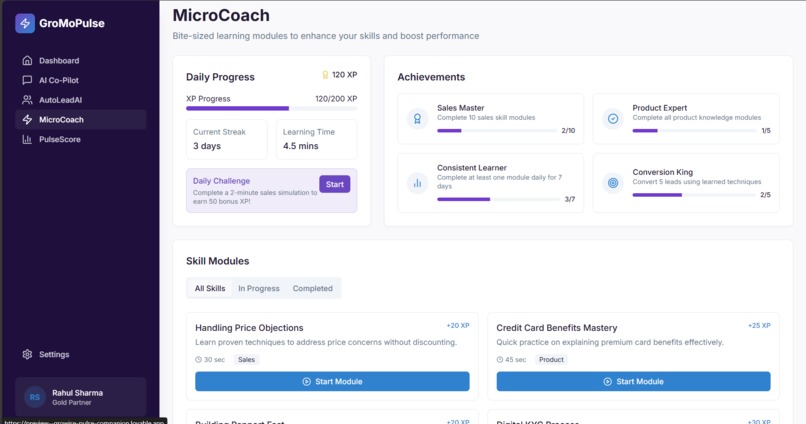Start the Credit Card Benefits Mastery module
806x424 pixels.
click(633, 381)
